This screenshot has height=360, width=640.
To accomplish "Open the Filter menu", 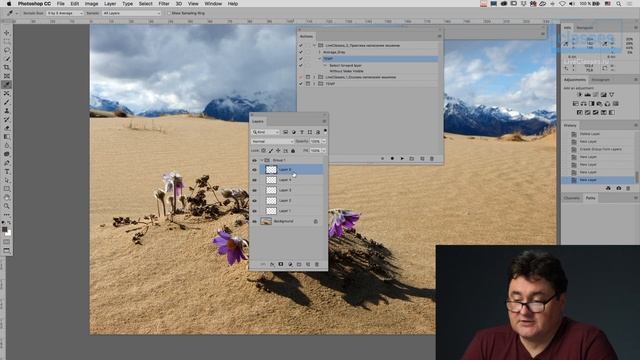I will (164, 4).
